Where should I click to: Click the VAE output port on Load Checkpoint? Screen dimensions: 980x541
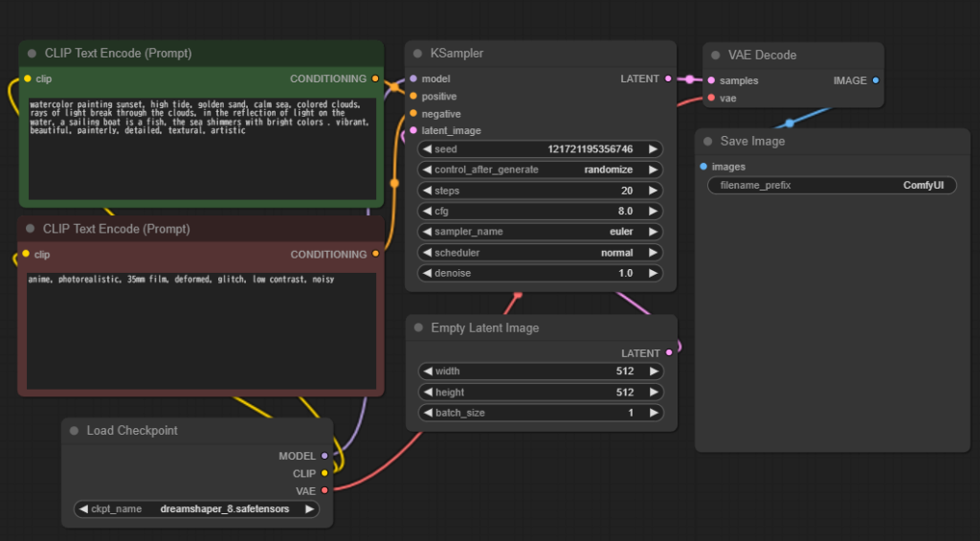click(x=324, y=490)
